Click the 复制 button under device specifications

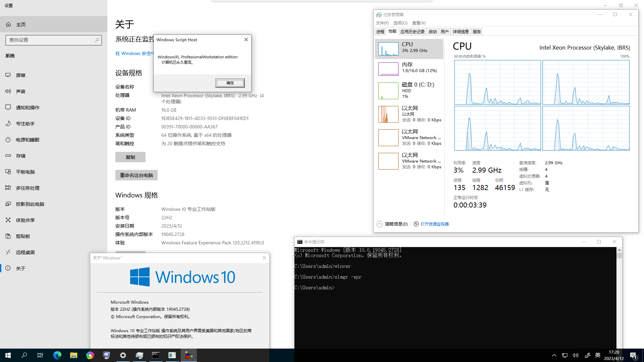click(130, 157)
